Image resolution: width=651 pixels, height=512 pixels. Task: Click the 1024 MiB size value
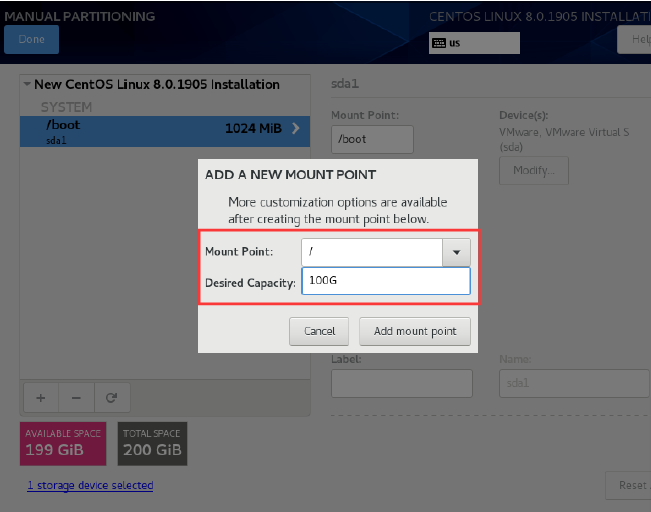pos(253,128)
